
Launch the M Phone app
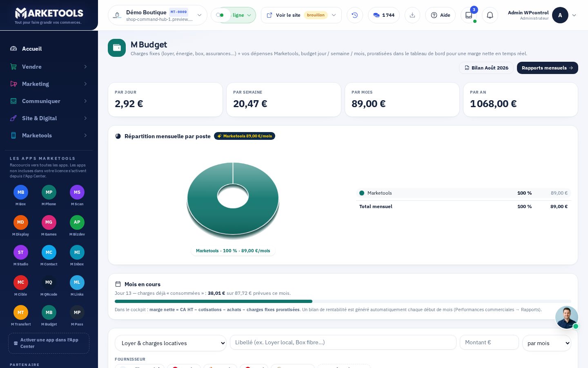[x=49, y=192]
